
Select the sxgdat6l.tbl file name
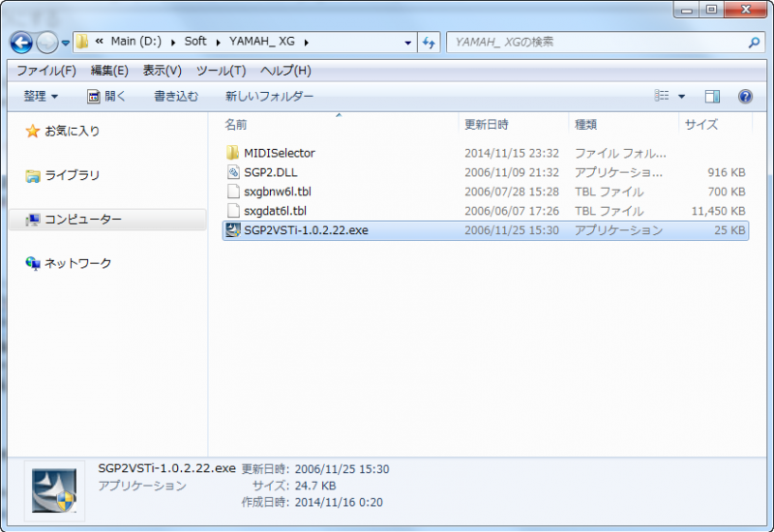pyautogui.click(x=275, y=211)
